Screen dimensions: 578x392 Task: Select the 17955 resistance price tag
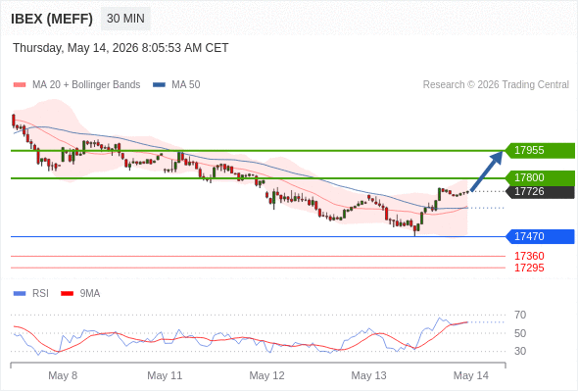pyautogui.click(x=540, y=151)
